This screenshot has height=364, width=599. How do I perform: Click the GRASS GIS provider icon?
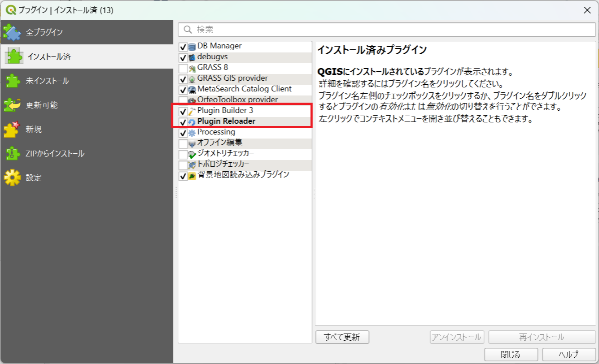pos(192,79)
